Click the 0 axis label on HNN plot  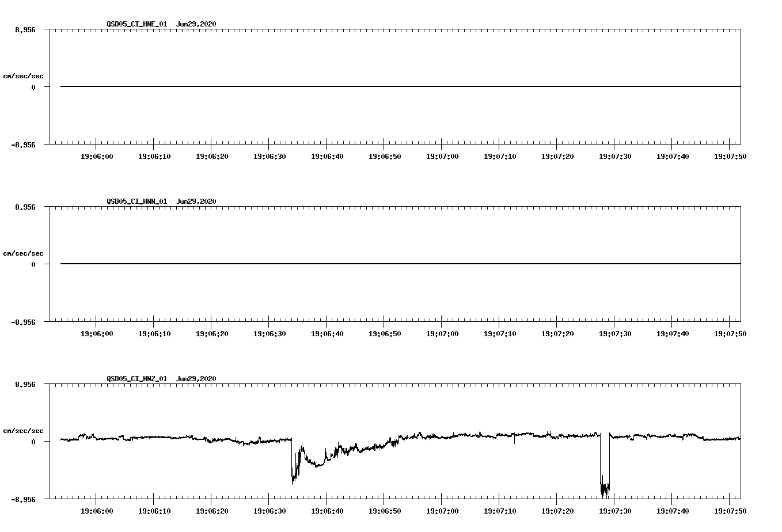[33, 265]
